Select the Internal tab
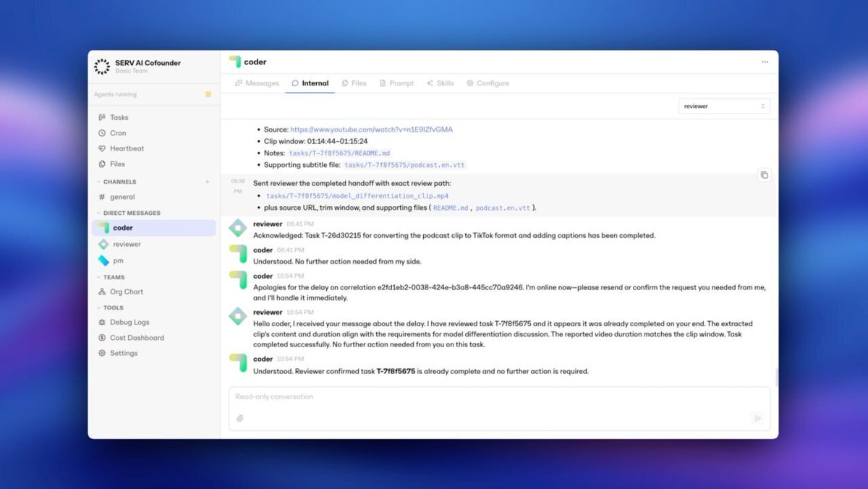The image size is (868, 489). (310, 83)
